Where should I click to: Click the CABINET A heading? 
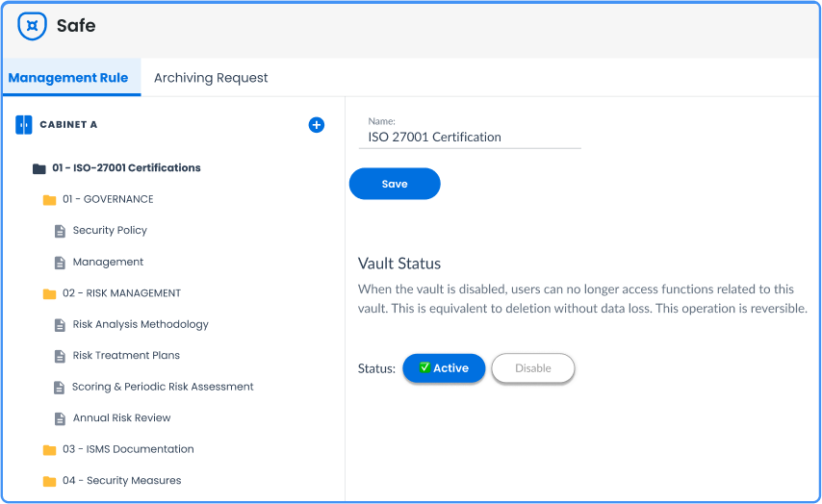point(68,125)
